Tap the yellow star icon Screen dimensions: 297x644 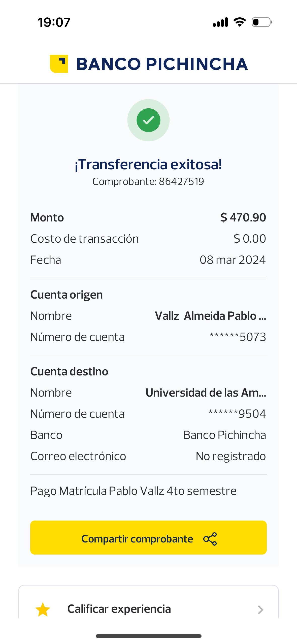click(43, 609)
